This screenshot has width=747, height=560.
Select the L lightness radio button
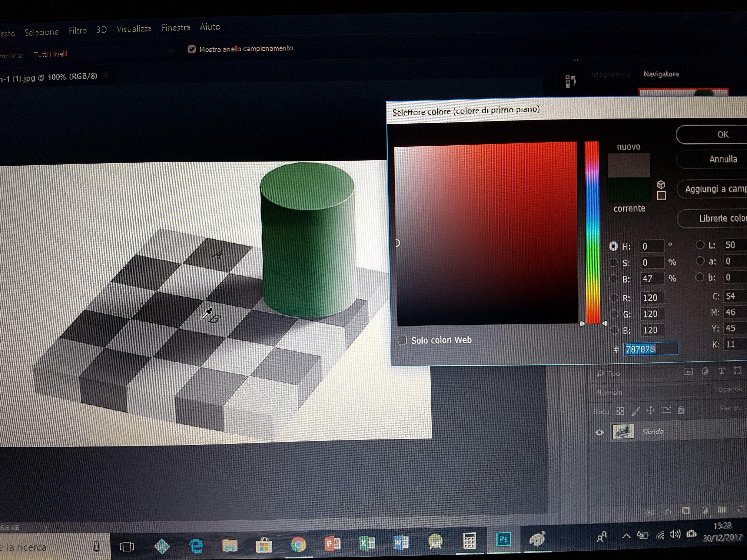coord(700,245)
